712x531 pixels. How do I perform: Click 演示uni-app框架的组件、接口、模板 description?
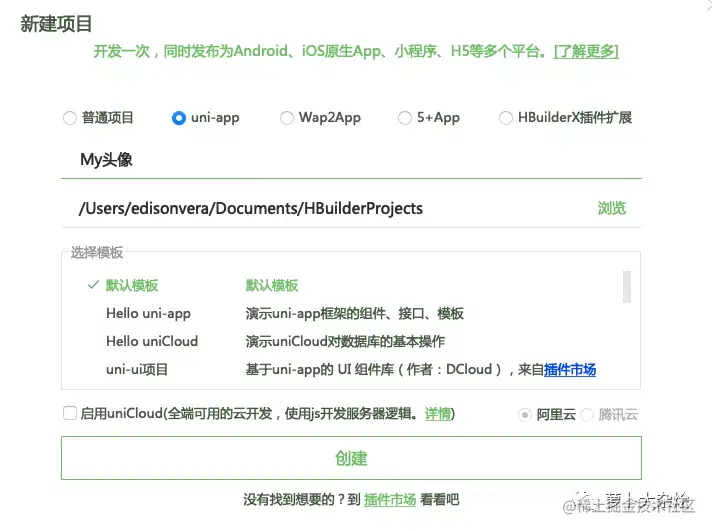coord(355,313)
